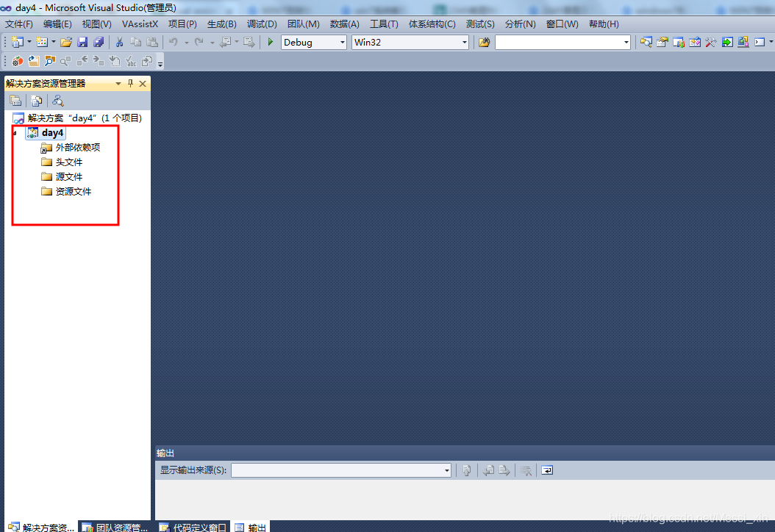Open Properties Window toolbar icon
Screen dimensions: 775x532
[662, 42]
